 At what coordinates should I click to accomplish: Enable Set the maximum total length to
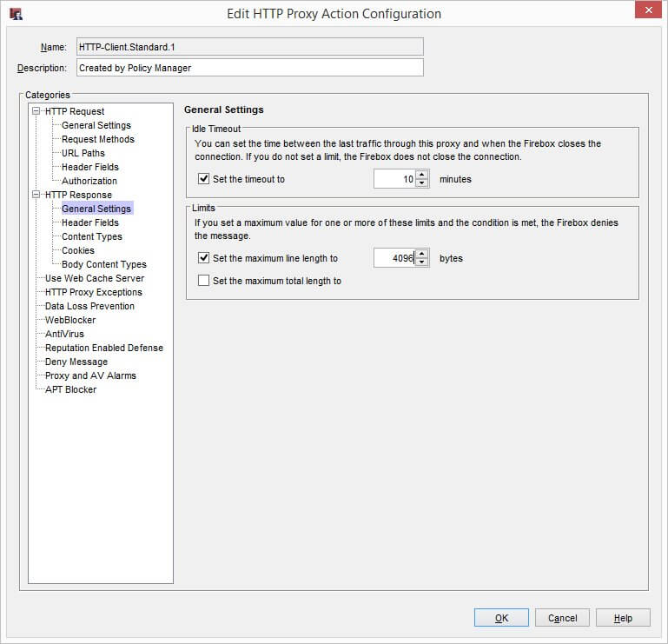click(x=203, y=281)
